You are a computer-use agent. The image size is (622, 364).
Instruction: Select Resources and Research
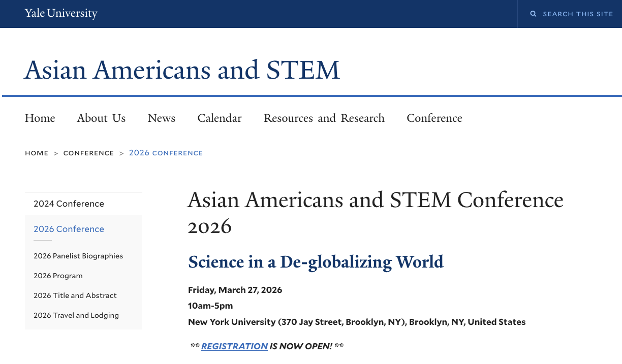click(324, 118)
